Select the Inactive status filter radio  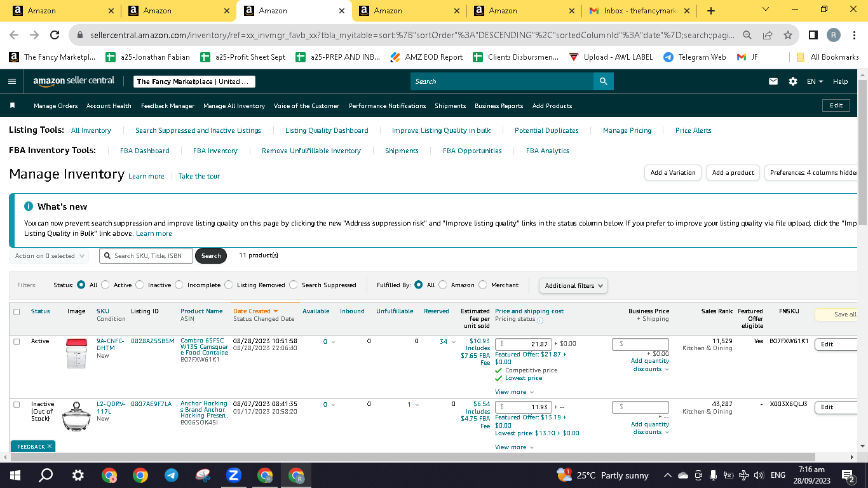point(140,285)
